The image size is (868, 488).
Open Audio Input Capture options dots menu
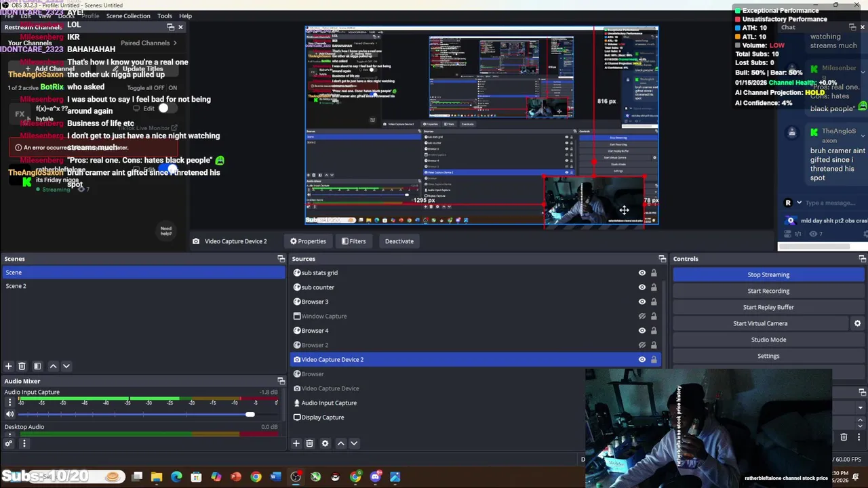point(9,403)
